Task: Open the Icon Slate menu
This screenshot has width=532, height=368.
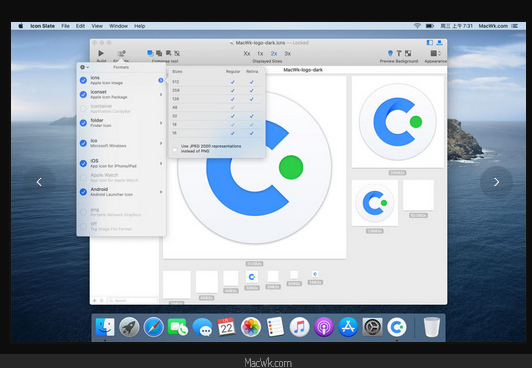Action: pyautogui.click(x=42, y=26)
